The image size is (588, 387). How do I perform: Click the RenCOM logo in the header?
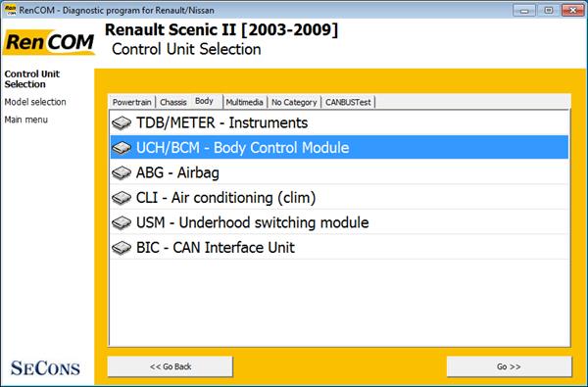(49, 42)
